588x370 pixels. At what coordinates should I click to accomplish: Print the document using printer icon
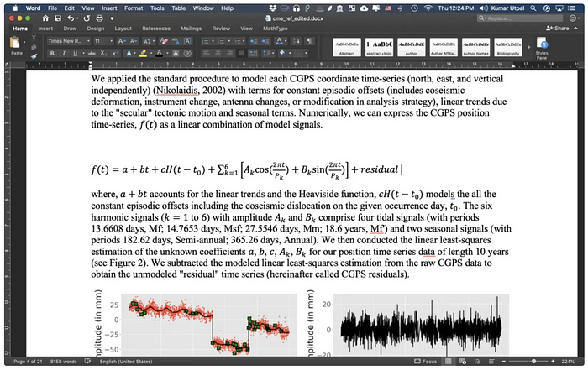pos(99,18)
